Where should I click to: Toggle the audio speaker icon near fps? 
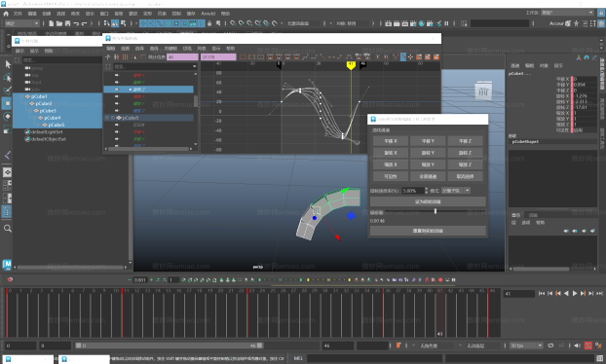click(x=578, y=346)
